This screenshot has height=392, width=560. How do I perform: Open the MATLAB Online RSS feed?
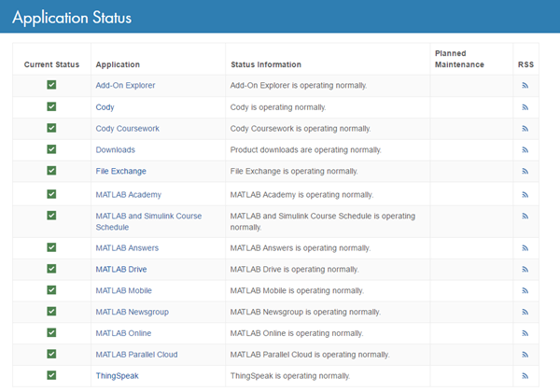[x=525, y=333]
